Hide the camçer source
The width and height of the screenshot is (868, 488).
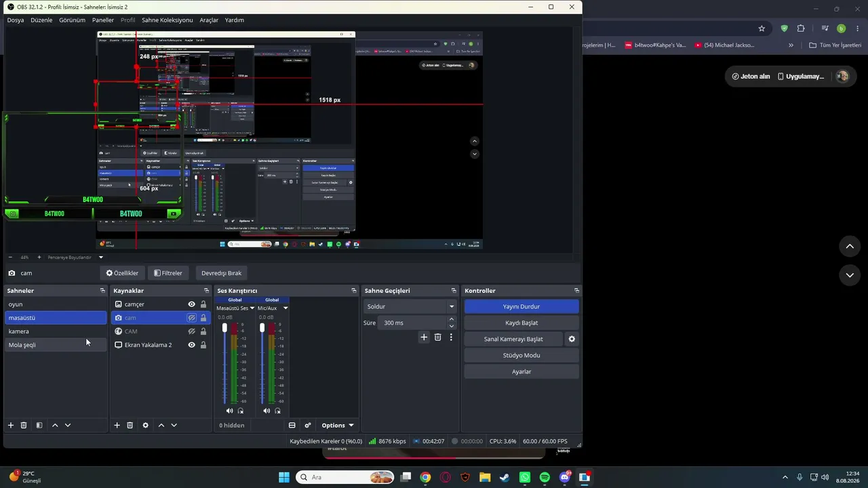pyautogui.click(x=192, y=304)
